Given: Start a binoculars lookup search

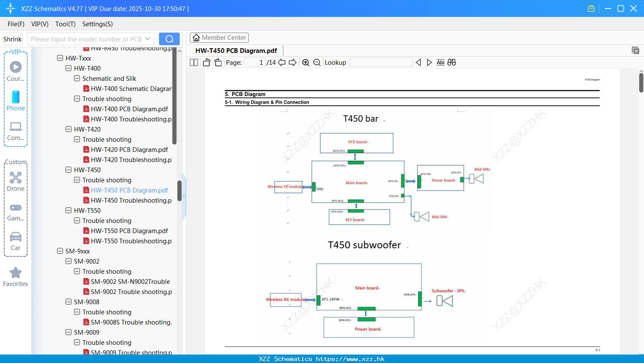Looking at the screenshot, I should (451, 62).
